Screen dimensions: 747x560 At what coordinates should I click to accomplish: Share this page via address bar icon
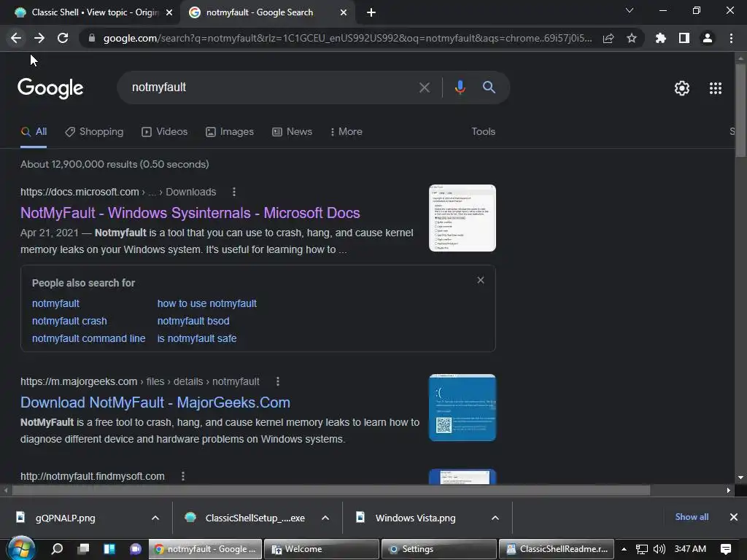pos(608,38)
